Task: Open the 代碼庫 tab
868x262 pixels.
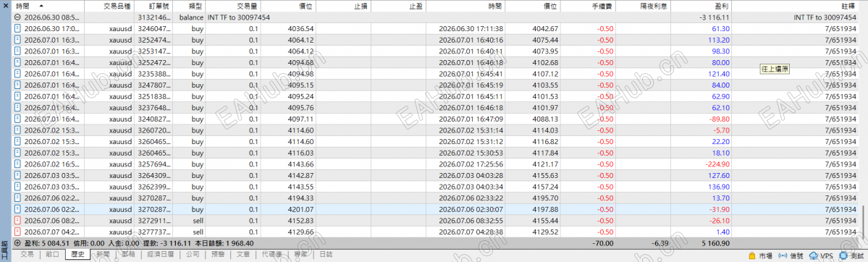Action: [271, 255]
